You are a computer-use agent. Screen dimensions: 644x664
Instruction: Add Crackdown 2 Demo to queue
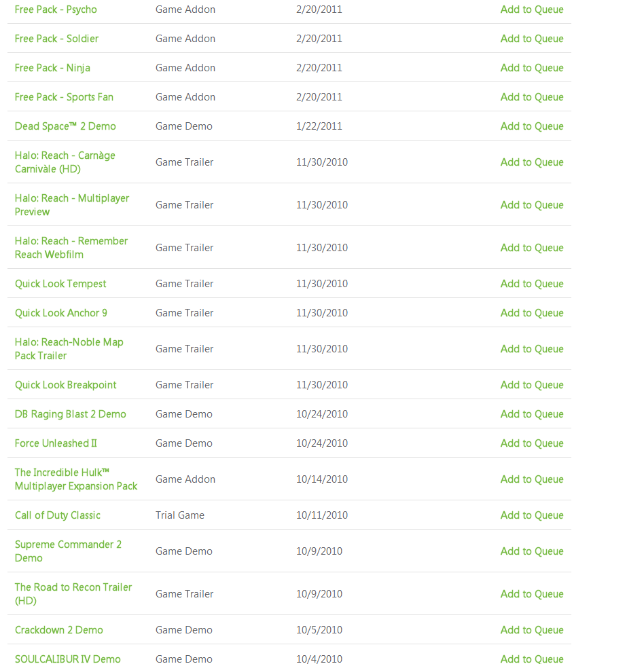click(532, 630)
